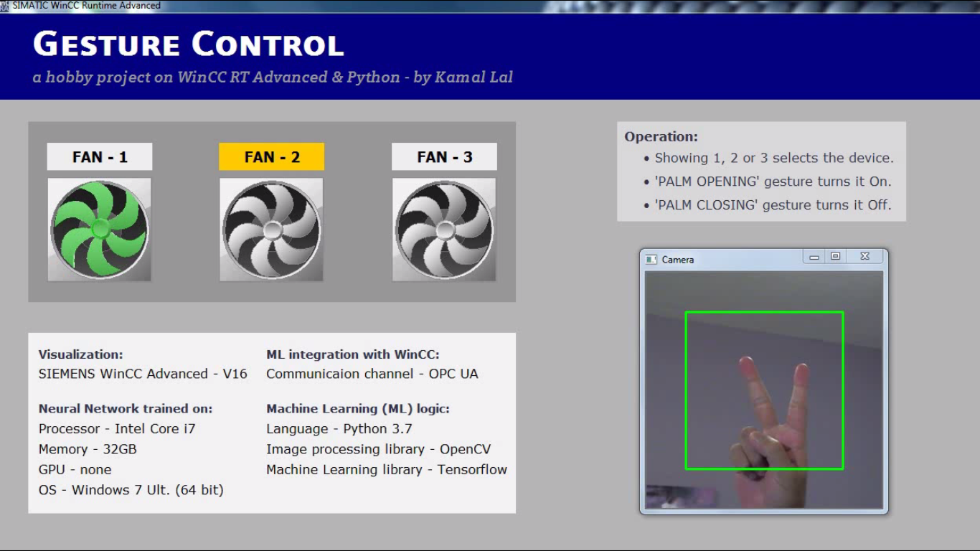Click the gray FAN-3 fan blade icon
The width and height of the screenshot is (980, 551).
443,228
